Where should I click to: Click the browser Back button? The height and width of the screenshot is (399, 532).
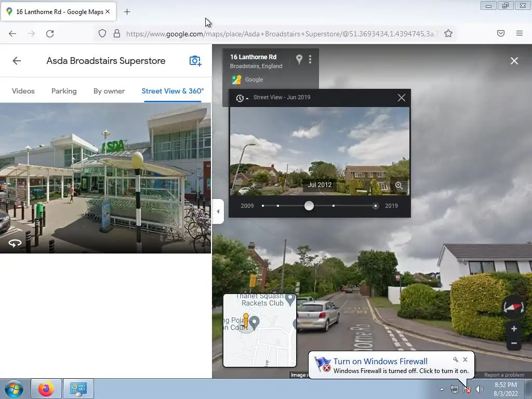12,33
